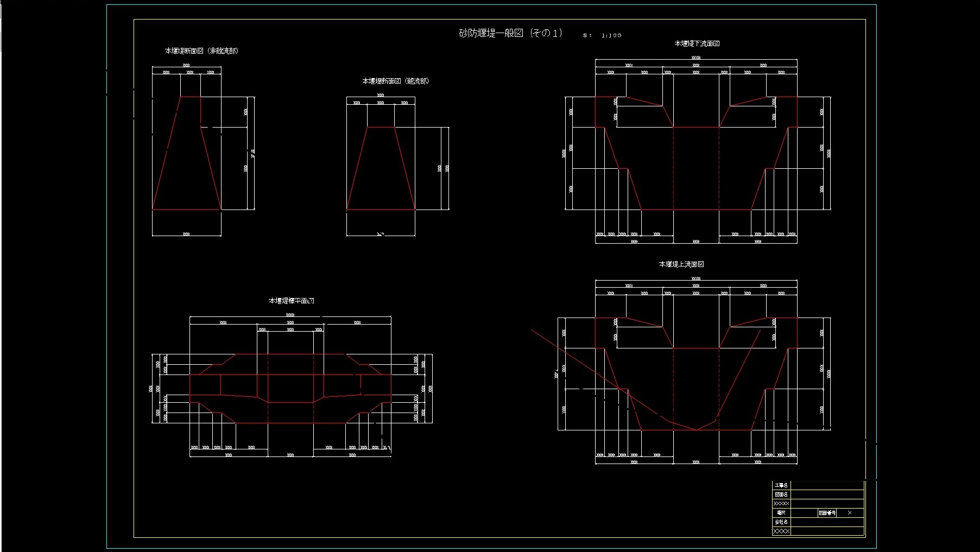Click 図面名 cell in title block
The width and height of the screenshot is (980, 552).
point(781,494)
